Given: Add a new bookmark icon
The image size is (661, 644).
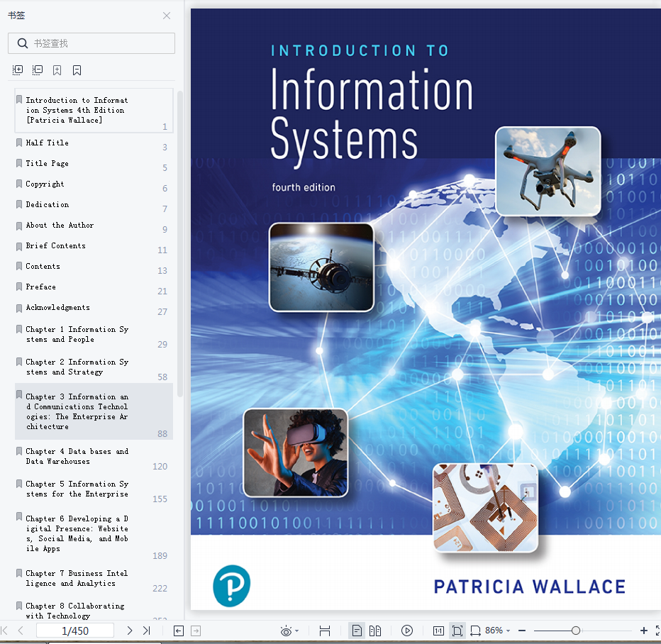Looking at the screenshot, I should [57, 70].
